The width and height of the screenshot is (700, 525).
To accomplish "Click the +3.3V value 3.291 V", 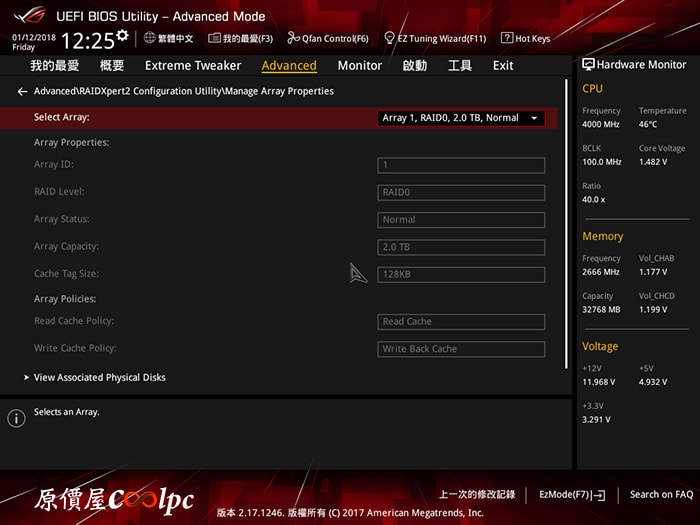I will (596, 420).
